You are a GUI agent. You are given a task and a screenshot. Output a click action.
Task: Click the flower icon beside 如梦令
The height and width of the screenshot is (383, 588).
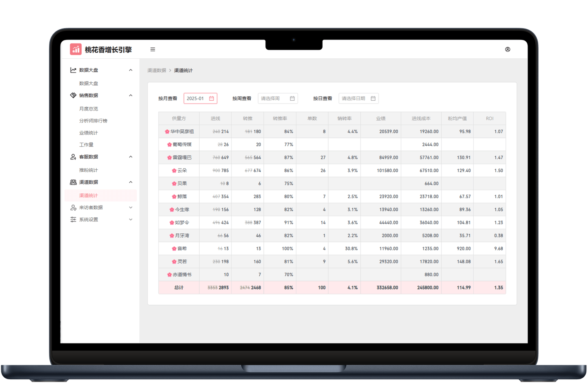[172, 223]
